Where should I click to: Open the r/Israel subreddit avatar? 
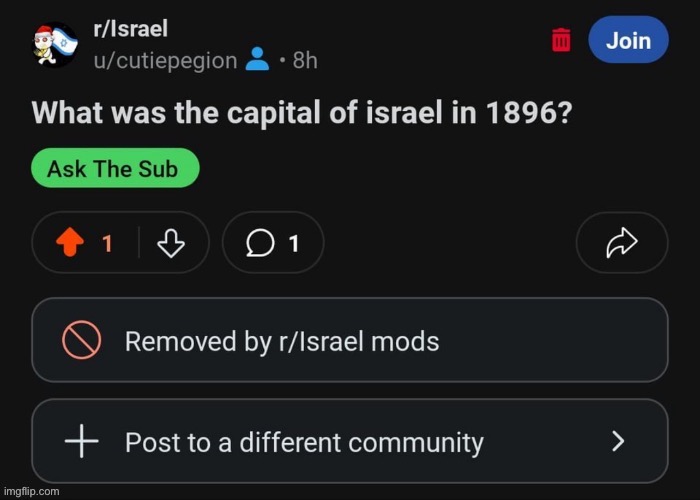[55, 44]
